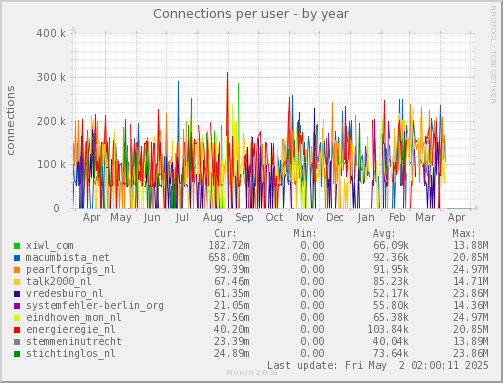This screenshot has width=503, height=383.
Task: Select the xiwl_com legend label
Action: tap(50, 246)
